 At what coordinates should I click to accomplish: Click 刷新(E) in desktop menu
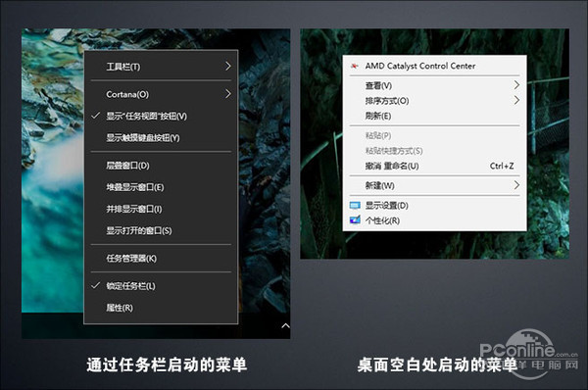tap(434, 116)
